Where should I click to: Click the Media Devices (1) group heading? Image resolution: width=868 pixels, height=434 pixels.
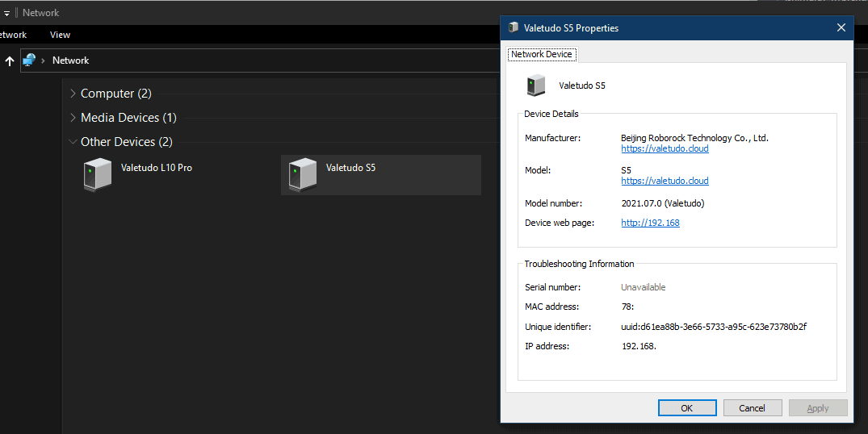pyautogui.click(x=128, y=118)
